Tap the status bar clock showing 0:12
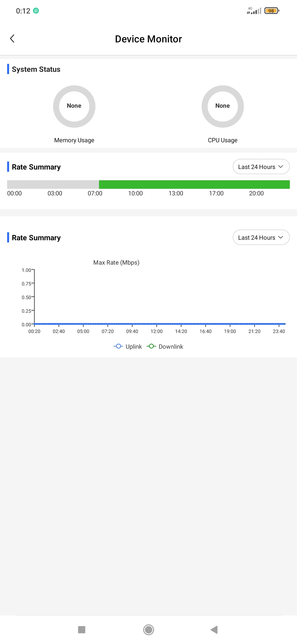Image resolution: width=297 pixels, height=644 pixels. click(x=23, y=11)
